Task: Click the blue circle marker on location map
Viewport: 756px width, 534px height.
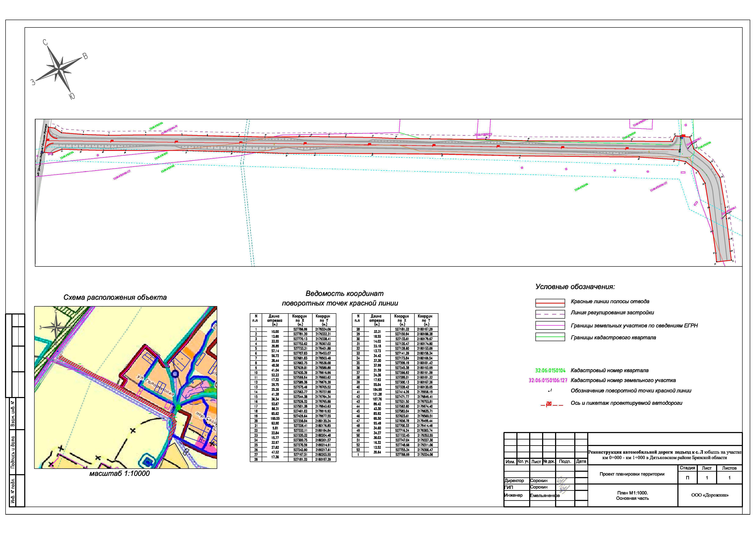Action: pyautogui.click(x=175, y=373)
